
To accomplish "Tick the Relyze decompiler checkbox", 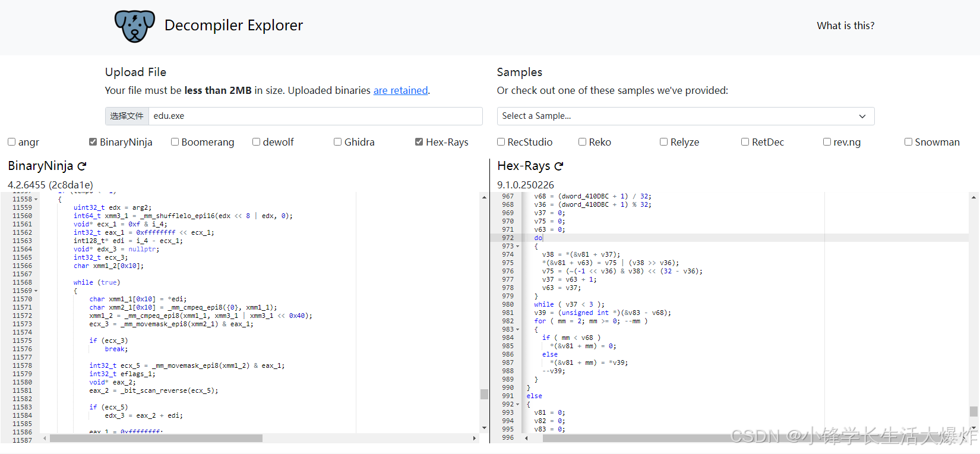I will click(663, 141).
